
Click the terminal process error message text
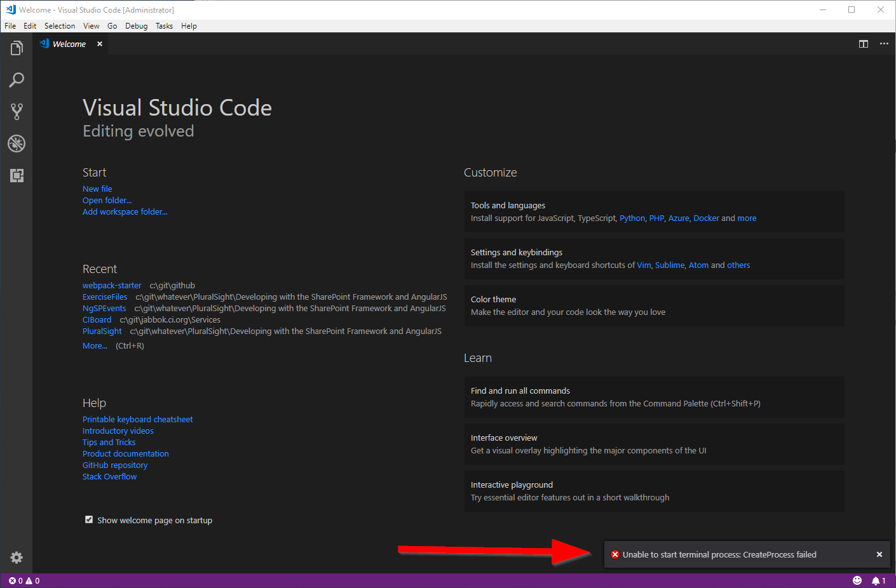(x=719, y=554)
